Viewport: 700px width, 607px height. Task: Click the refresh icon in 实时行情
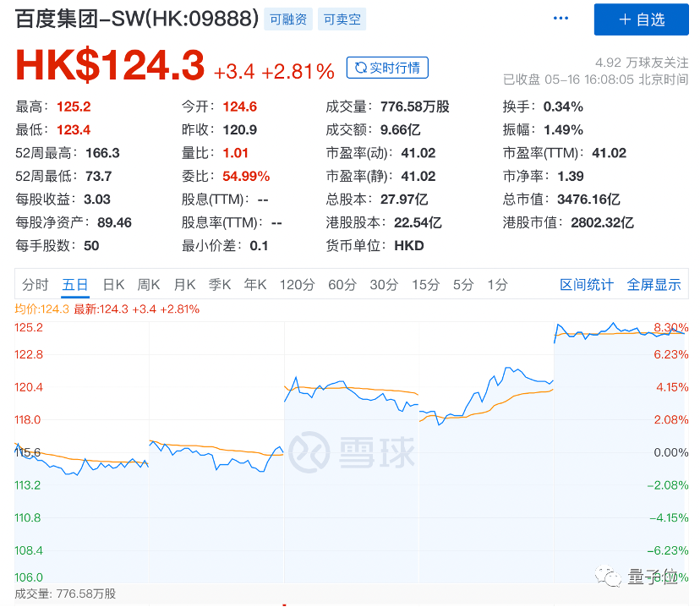(x=361, y=68)
